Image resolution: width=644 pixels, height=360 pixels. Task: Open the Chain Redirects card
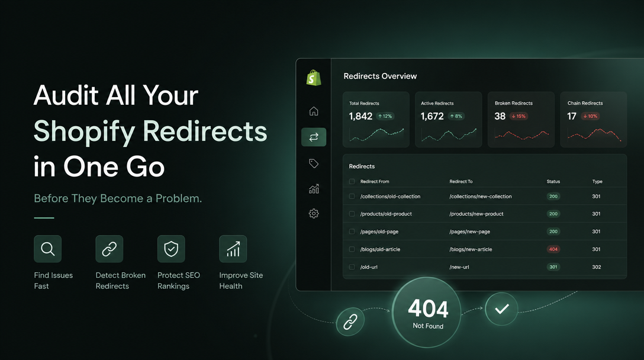pos(594,120)
